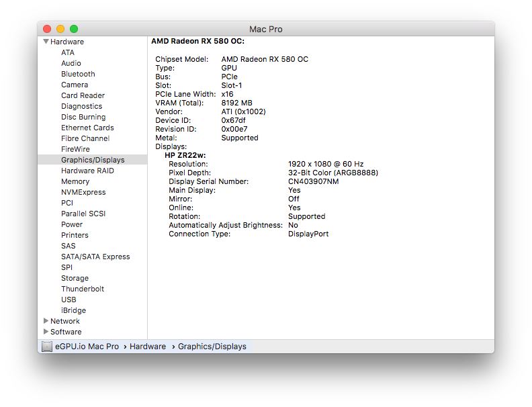Click the Hardware category label

pyautogui.click(x=67, y=42)
